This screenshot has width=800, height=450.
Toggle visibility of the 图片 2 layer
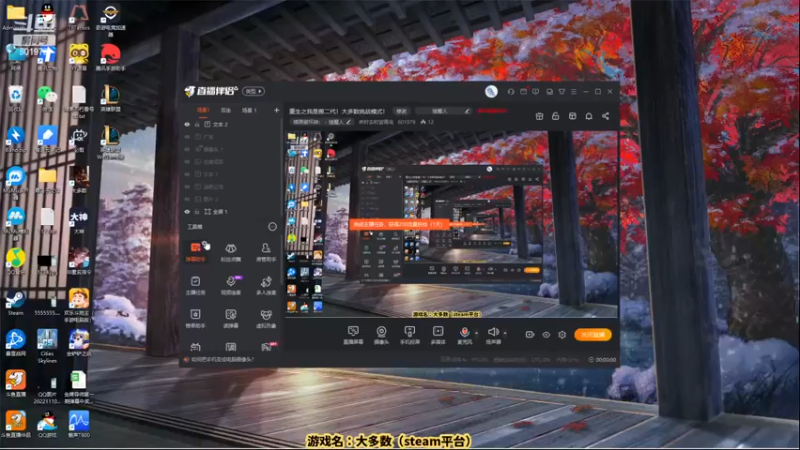click(187, 199)
